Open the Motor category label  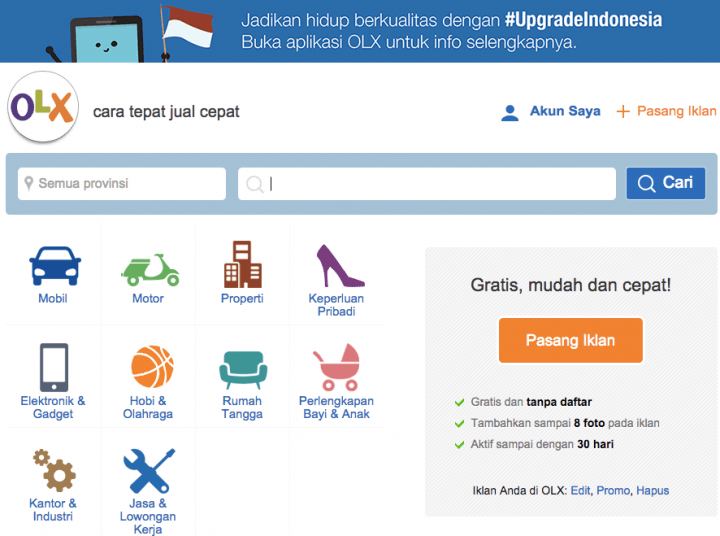point(148,299)
